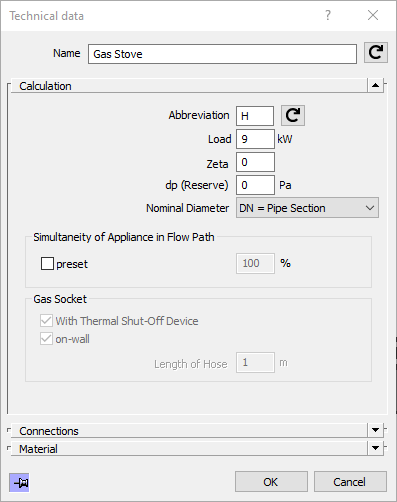
Task: Expand the Material section
Action: (375, 448)
